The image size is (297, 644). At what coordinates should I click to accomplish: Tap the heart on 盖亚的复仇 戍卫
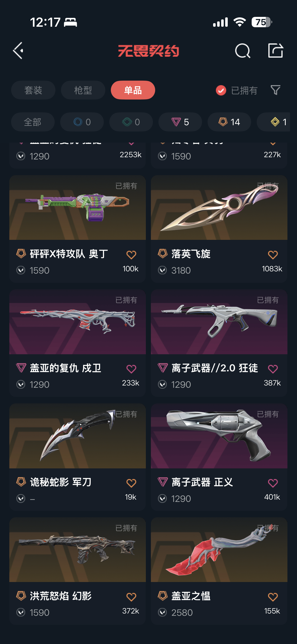coord(131,369)
